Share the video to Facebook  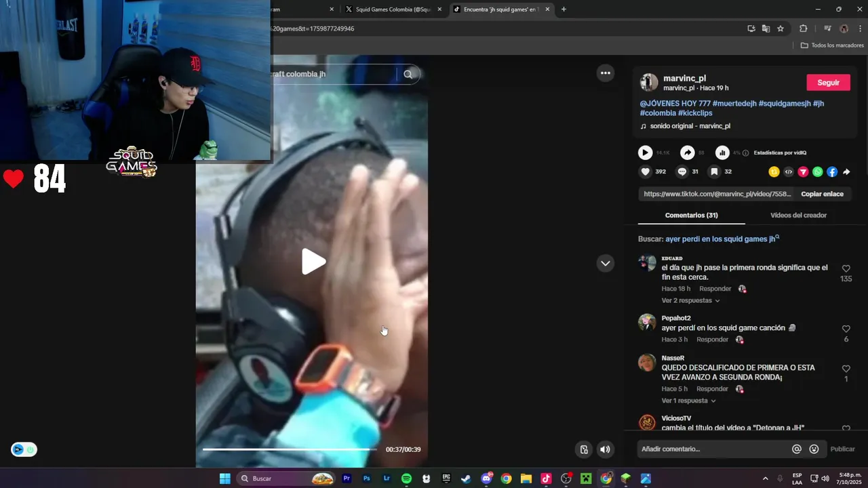click(x=832, y=172)
